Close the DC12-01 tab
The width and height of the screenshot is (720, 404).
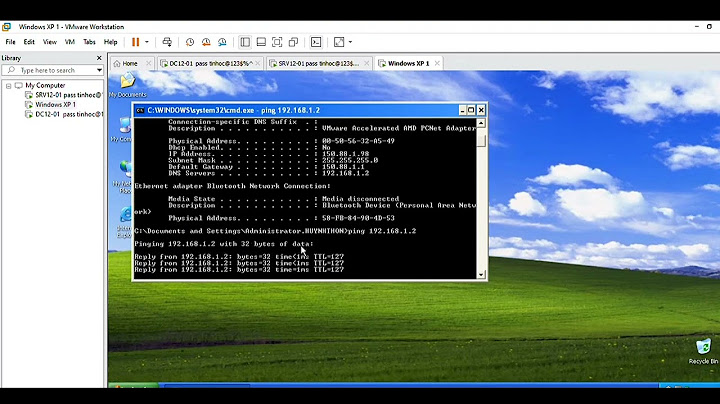pyautogui.click(x=258, y=63)
